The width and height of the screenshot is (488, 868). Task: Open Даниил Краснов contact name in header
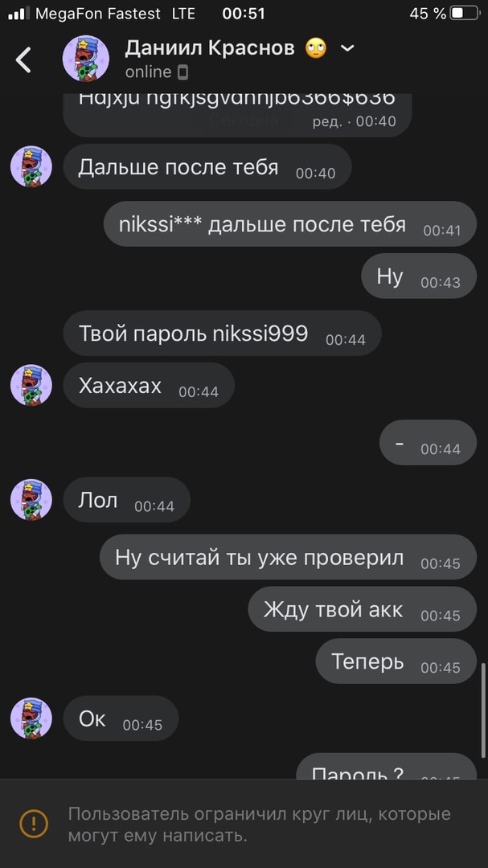[209, 48]
